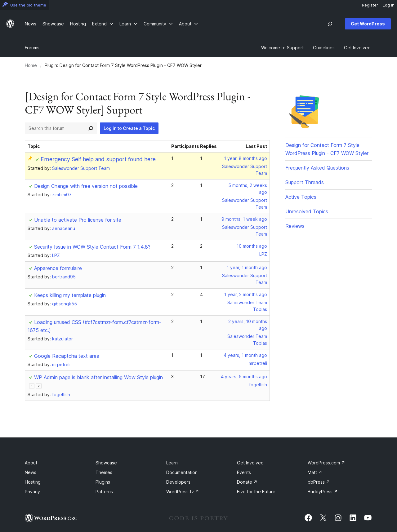This screenshot has height=532, width=397.
Task: Go to Forums in sub-navigation
Action: coord(32,48)
